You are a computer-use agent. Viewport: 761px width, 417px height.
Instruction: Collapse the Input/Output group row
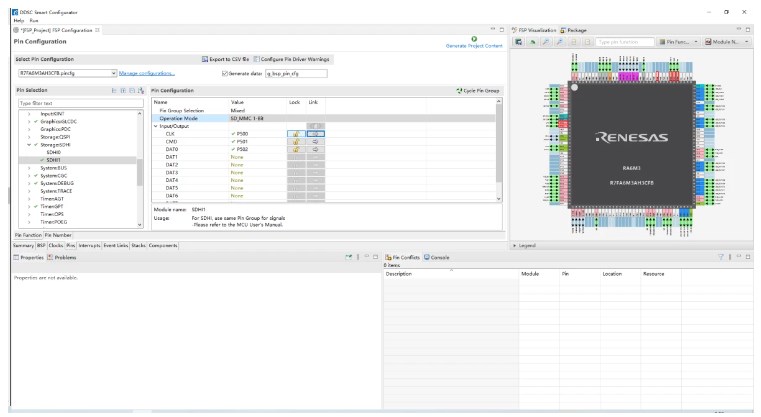[156, 126]
